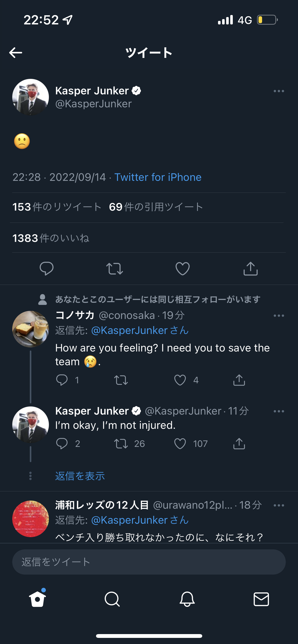Image resolution: width=298 pixels, height=644 pixels.
Task: Share the main tweet via share icon
Action: pos(251,269)
